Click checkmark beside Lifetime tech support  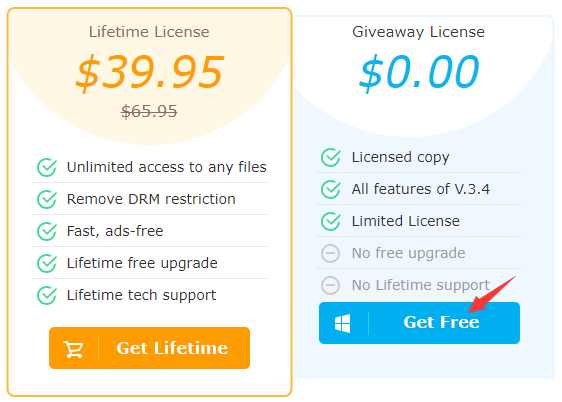[47, 295]
